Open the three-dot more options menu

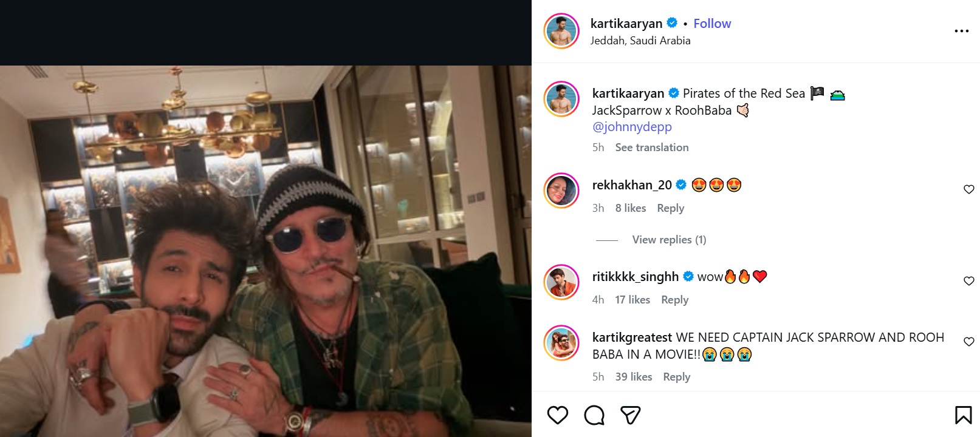(x=961, y=31)
